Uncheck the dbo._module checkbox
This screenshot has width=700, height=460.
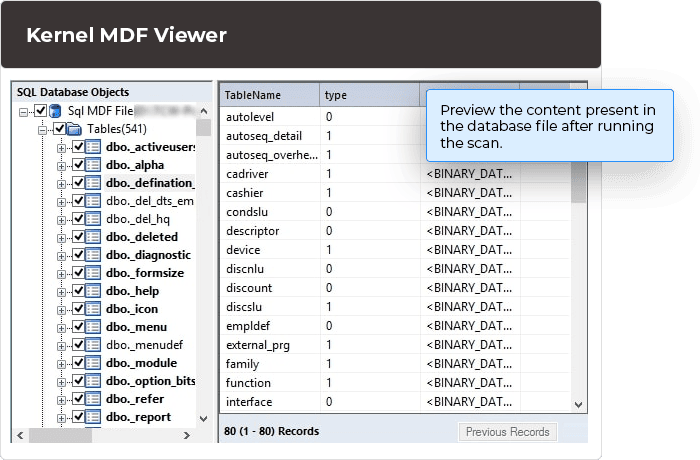point(79,362)
